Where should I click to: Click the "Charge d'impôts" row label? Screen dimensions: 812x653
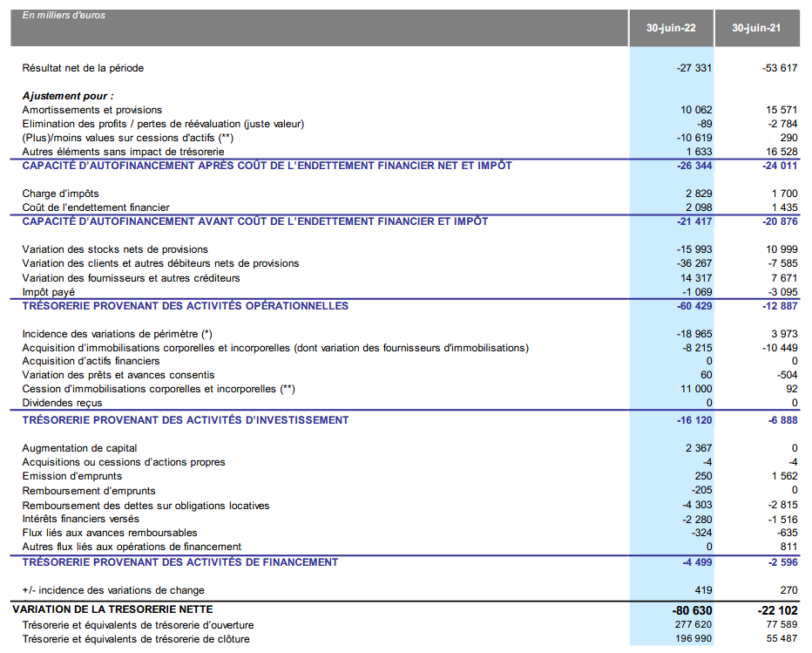[60, 194]
